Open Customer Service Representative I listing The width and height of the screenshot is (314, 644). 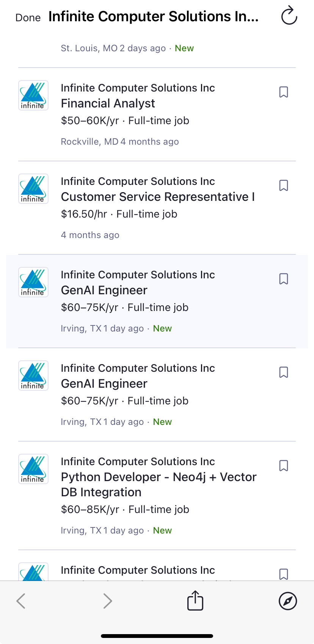point(158,197)
